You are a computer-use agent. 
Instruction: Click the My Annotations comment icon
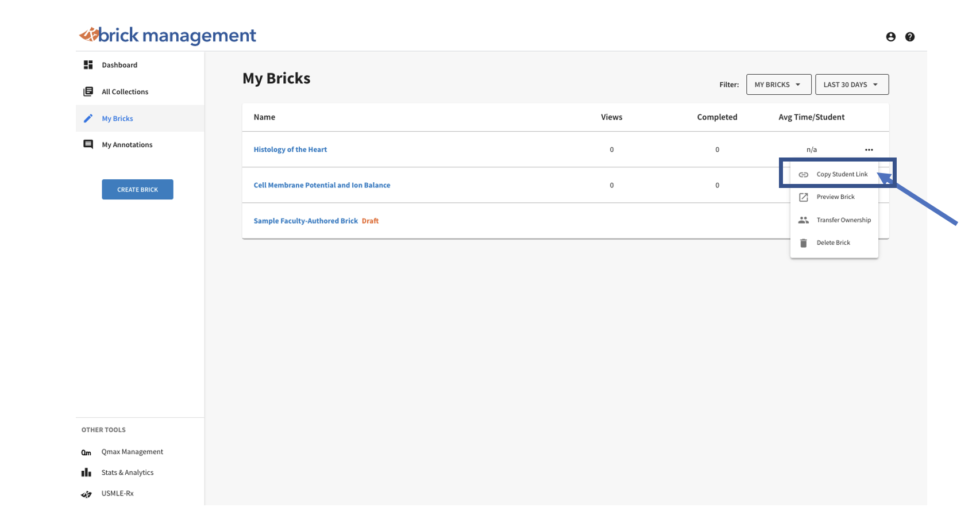pos(88,144)
